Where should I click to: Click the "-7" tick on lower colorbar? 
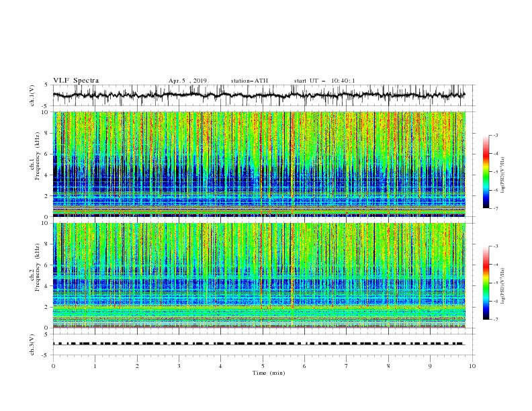coord(496,319)
